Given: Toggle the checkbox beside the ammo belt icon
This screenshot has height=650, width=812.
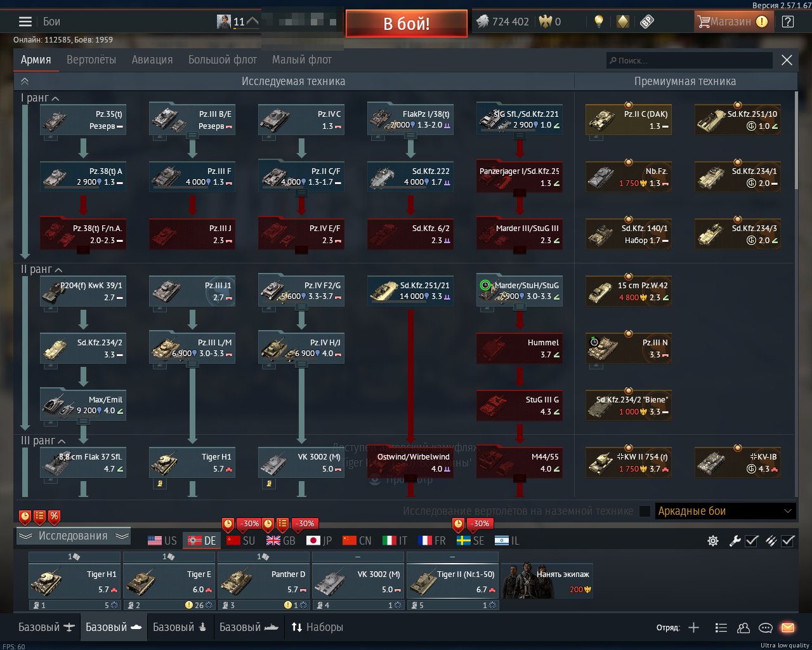Looking at the screenshot, I should 788,541.
